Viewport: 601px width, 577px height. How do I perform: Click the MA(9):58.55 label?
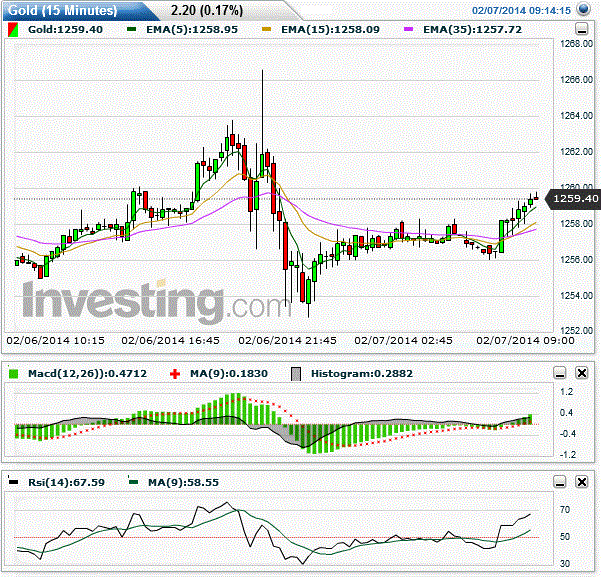tap(184, 482)
